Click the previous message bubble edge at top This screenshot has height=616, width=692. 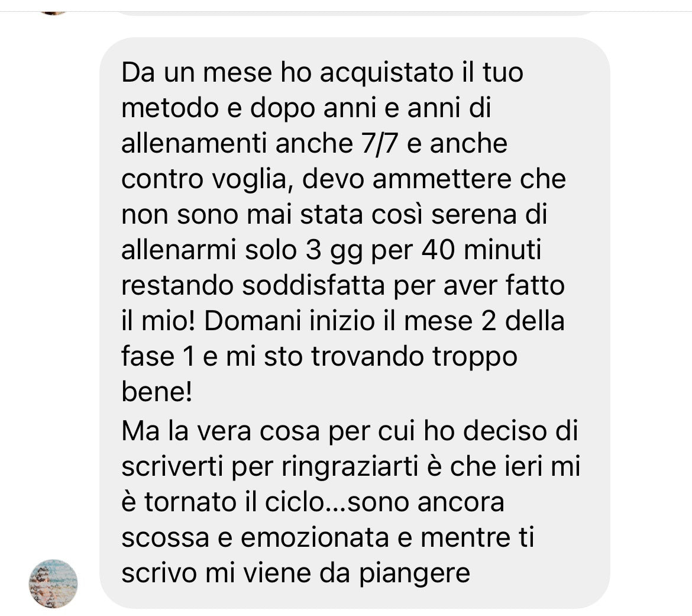(355, 14)
